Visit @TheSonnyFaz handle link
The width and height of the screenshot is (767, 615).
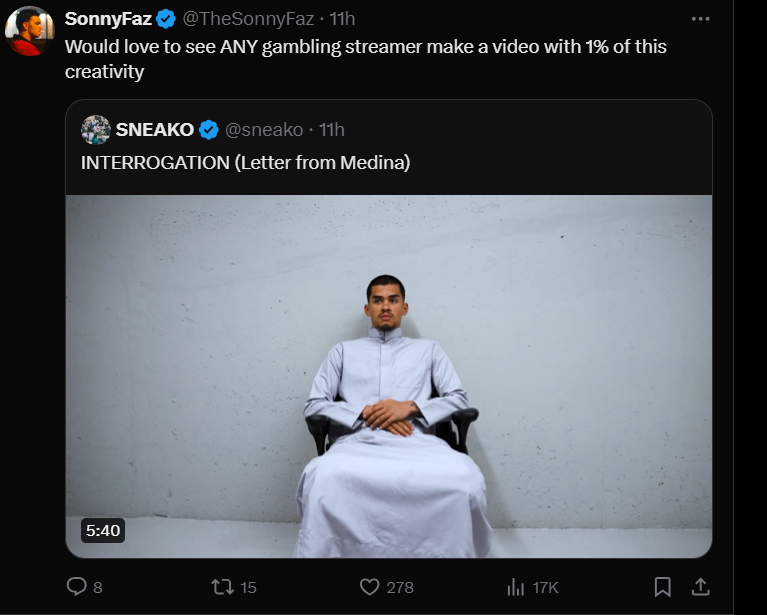click(x=248, y=19)
